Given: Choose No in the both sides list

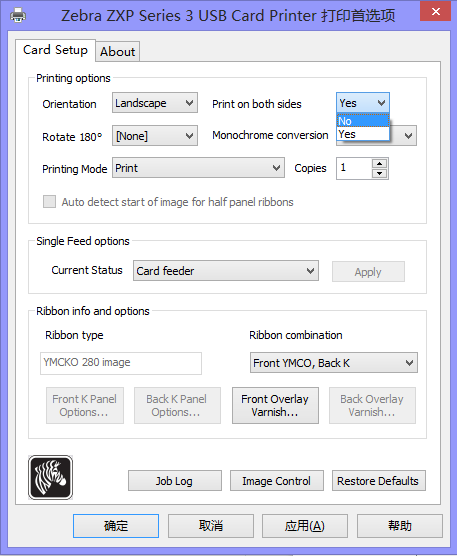Looking at the screenshot, I should pyautogui.click(x=363, y=121).
